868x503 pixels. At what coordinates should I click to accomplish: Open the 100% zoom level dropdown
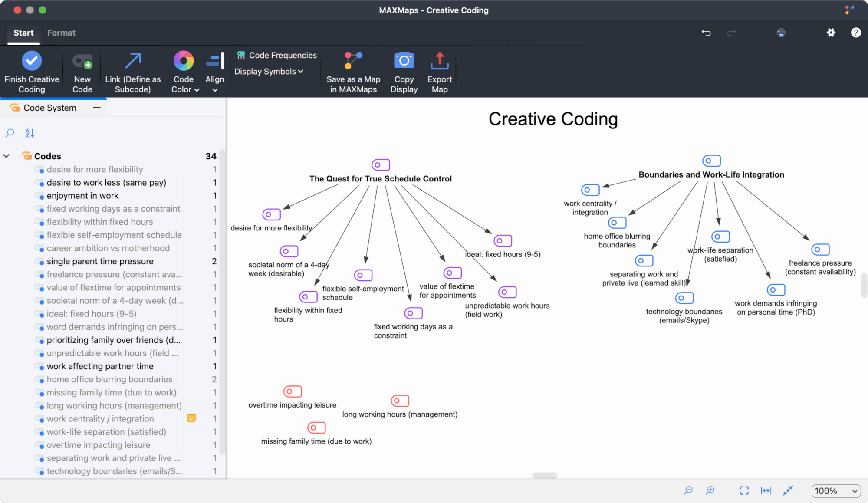pos(836,491)
